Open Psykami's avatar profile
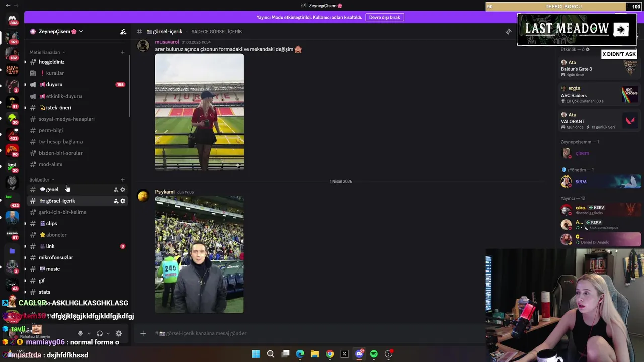 click(143, 196)
